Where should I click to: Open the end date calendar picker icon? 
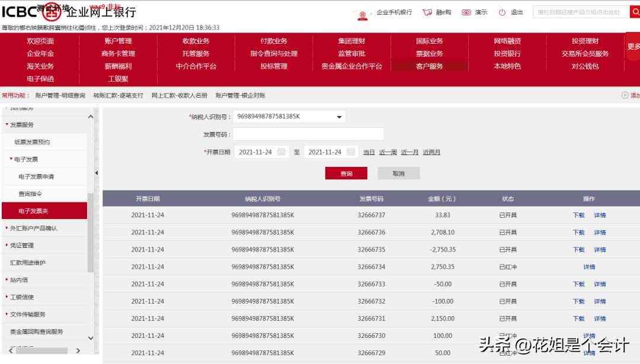coord(351,152)
